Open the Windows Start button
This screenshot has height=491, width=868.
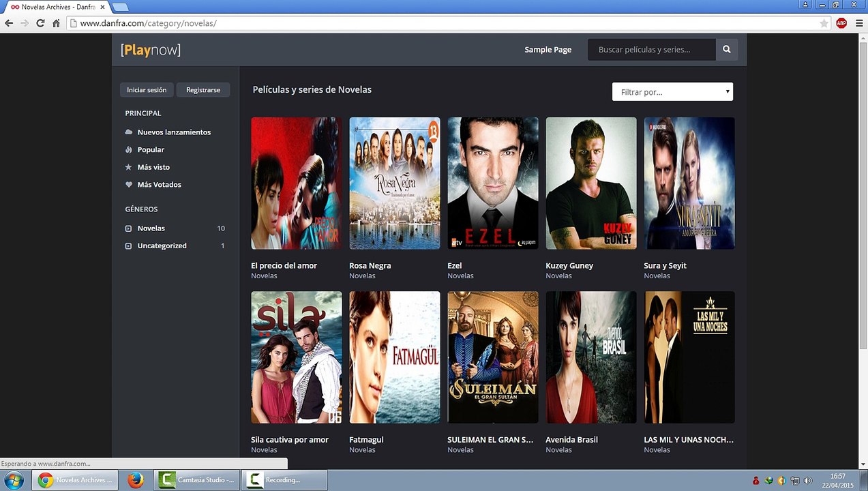pyautogui.click(x=14, y=480)
